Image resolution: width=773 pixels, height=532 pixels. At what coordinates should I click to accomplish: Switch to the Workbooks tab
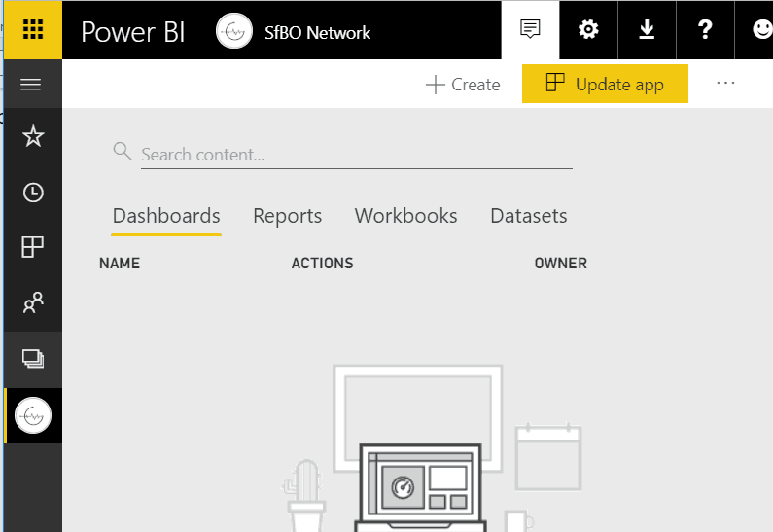(x=405, y=216)
